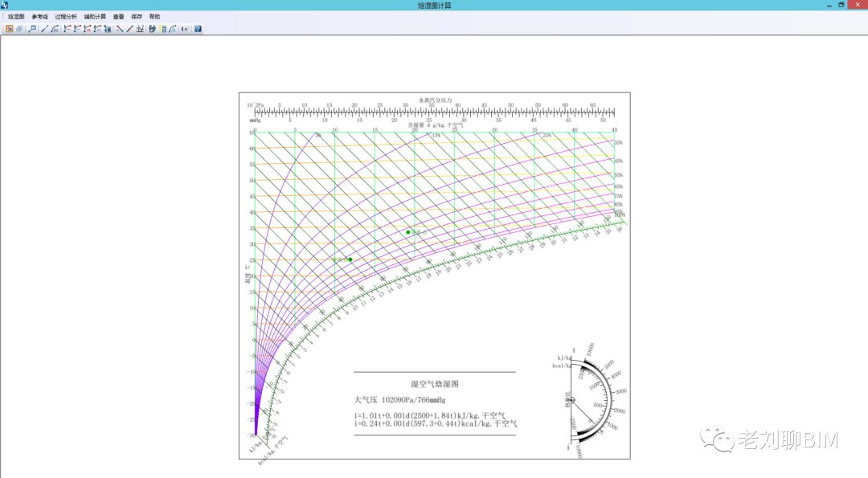Click the upper green state point on the chart
The height and width of the screenshot is (478, 868).
[408, 232]
